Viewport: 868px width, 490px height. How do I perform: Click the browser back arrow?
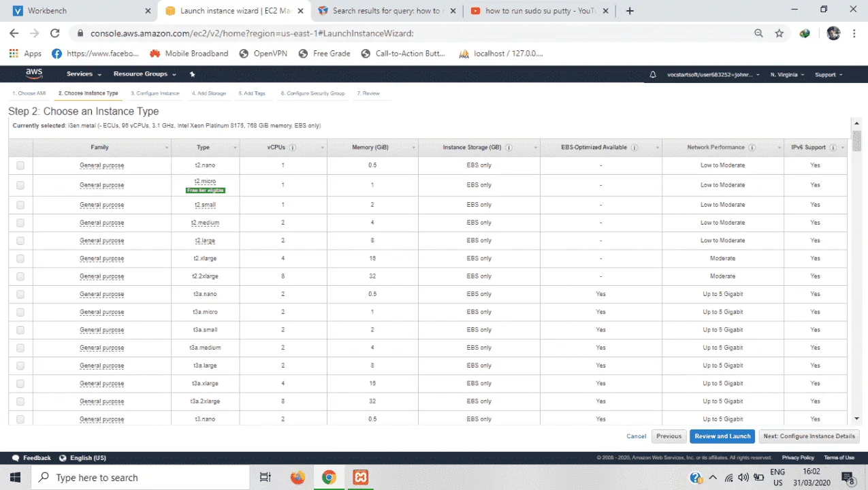pos(14,33)
